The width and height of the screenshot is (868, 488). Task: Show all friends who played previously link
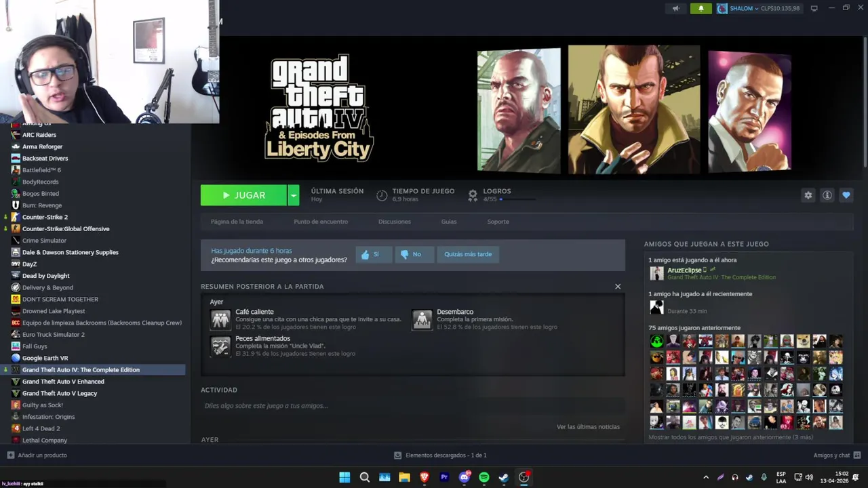730,437
